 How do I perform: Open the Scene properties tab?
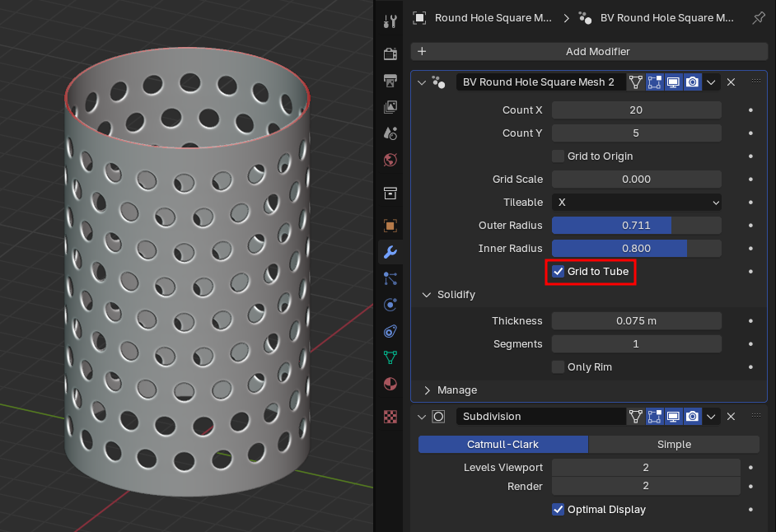pos(390,133)
